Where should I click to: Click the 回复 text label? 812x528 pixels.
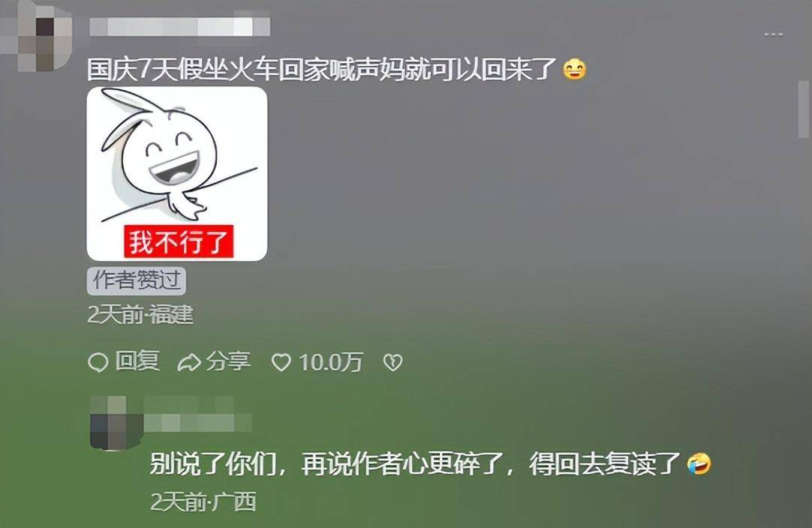click(x=137, y=361)
